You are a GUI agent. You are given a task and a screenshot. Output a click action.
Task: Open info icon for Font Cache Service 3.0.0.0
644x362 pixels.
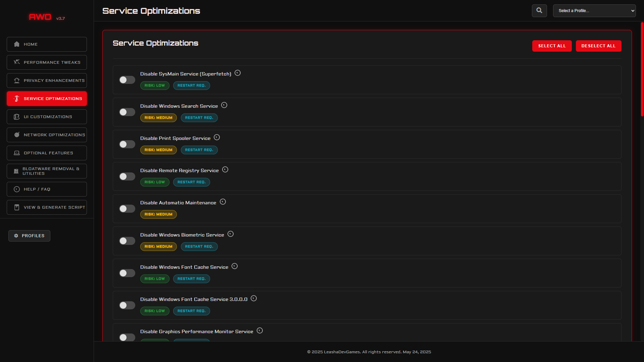(254, 299)
